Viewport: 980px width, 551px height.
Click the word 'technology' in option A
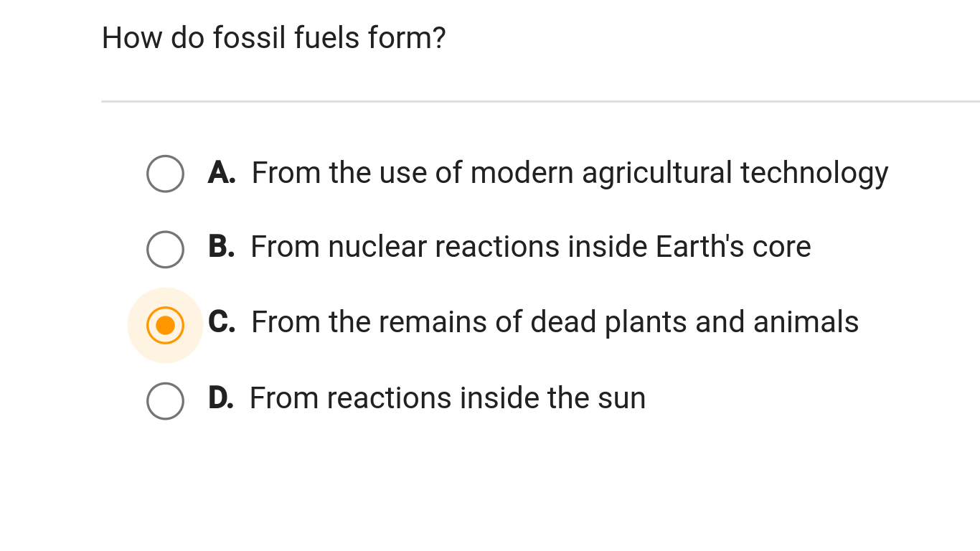click(x=814, y=174)
